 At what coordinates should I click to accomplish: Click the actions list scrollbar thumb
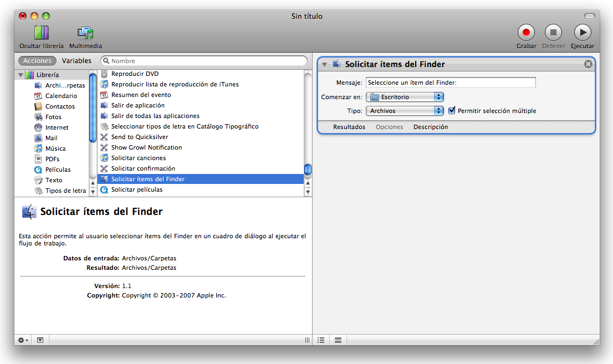click(308, 170)
